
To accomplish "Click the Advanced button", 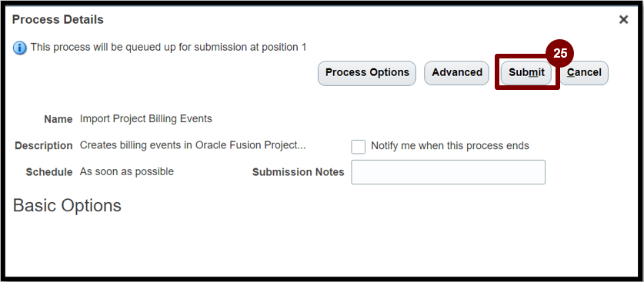I will 457,73.
